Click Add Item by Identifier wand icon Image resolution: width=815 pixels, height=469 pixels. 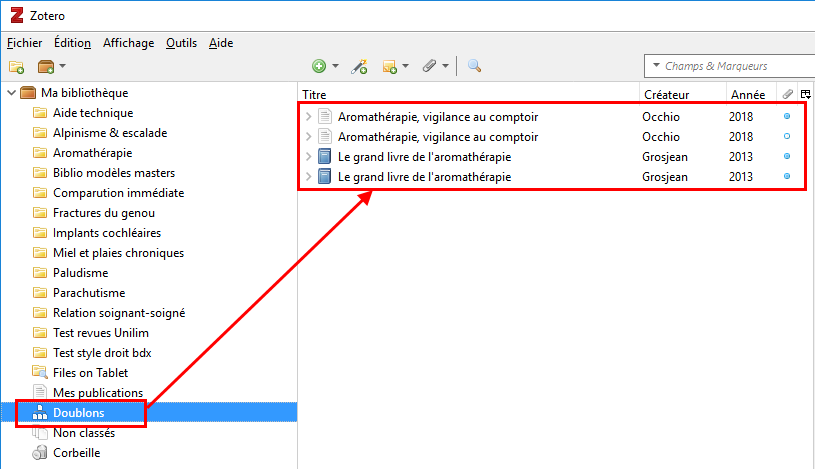click(360, 67)
